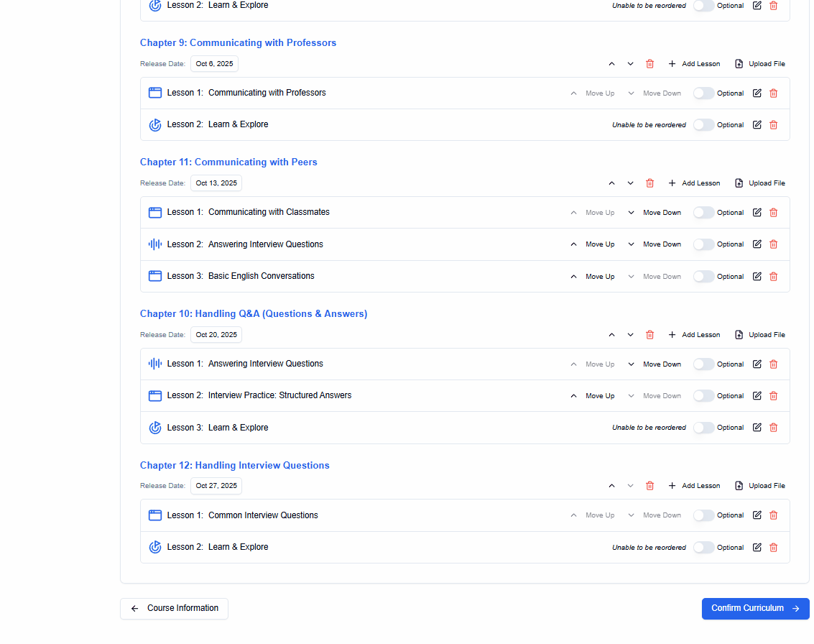Upload File to Chapter 11

tap(759, 183)
